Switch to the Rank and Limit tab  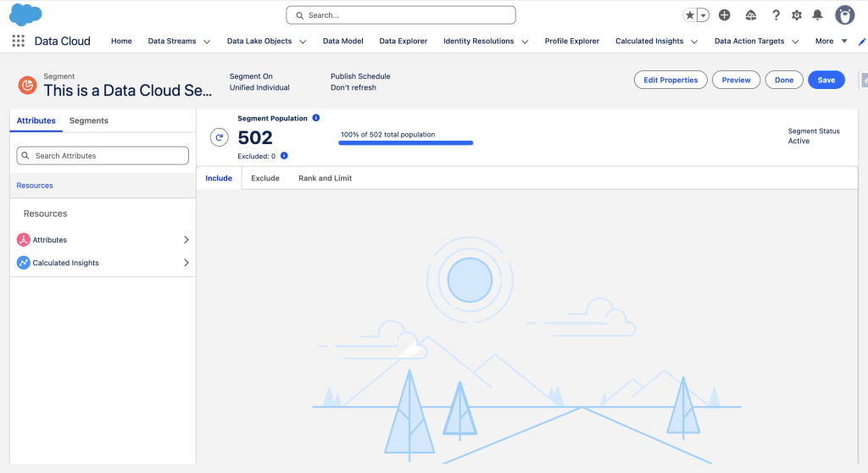325,178
